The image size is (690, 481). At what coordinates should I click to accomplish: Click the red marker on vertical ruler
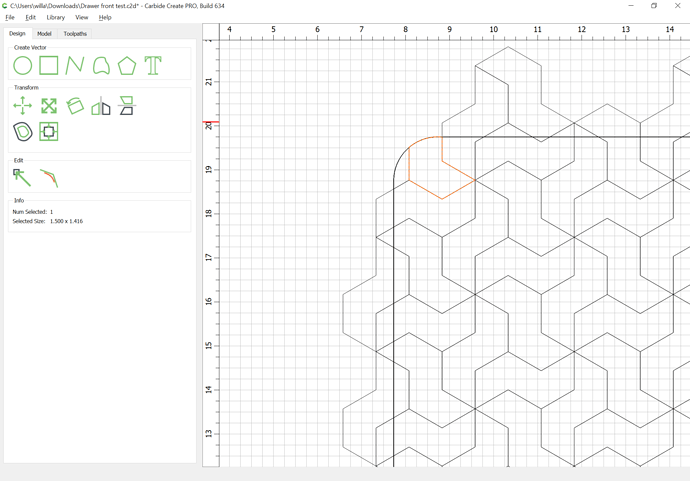211,122
